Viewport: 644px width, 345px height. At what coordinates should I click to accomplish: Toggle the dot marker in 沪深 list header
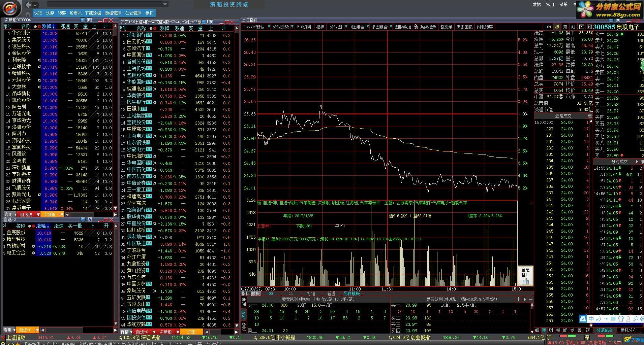(151, 29)
